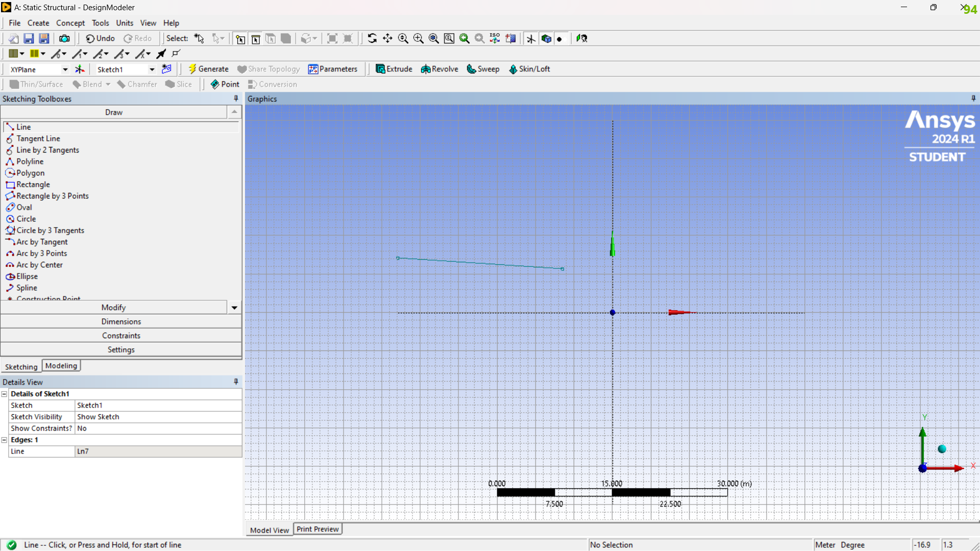Open the Sketch1 dropdown
The width and height of the screenshot is (980, 551).
(152, 69)
